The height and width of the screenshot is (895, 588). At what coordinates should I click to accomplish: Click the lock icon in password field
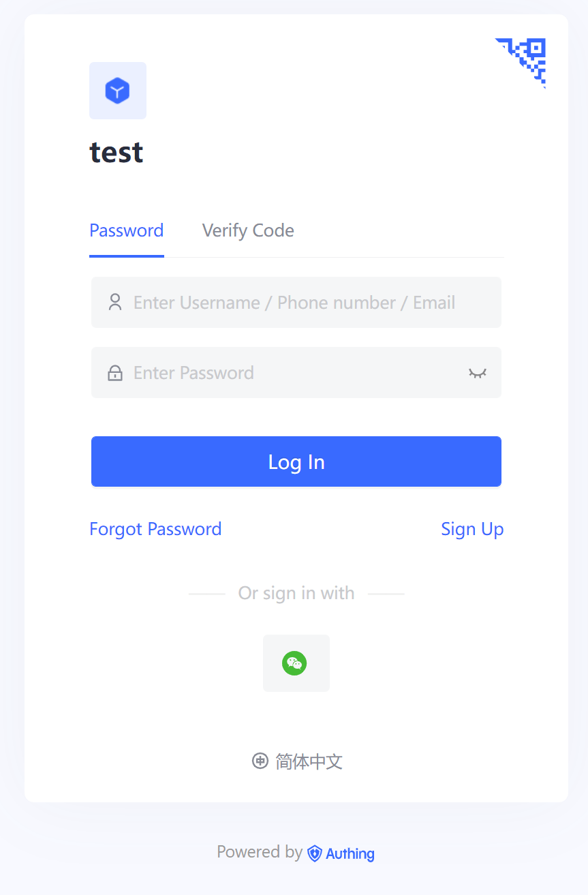tap(114, 372)
